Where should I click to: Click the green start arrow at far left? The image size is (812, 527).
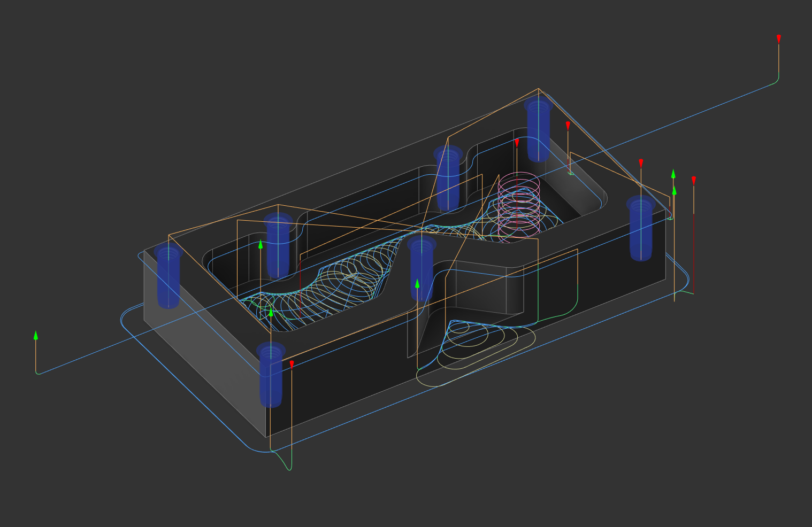[x=36, y=335]
